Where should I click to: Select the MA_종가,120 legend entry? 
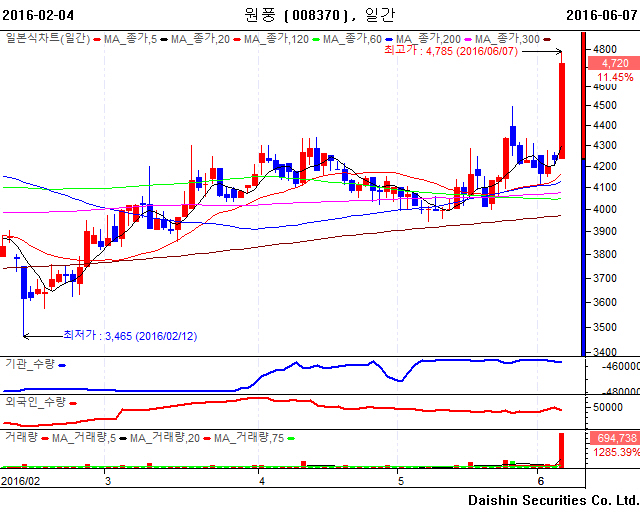276,39
